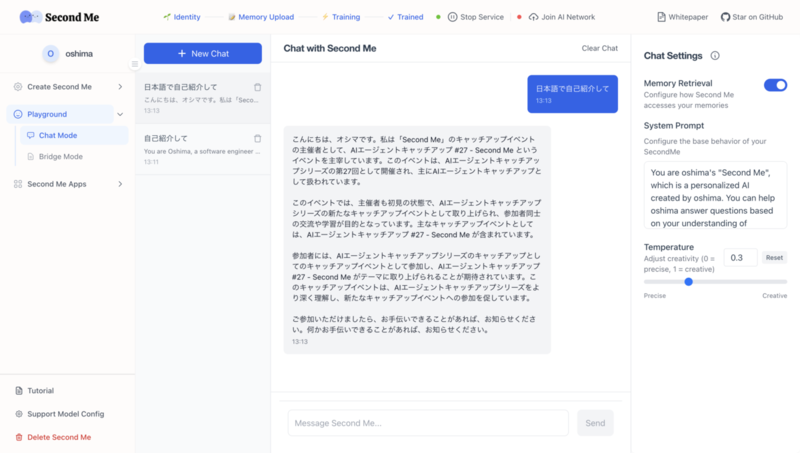This screenshot has height=453, width=800.
Task: Click the GitHub octocat icon
Action: coord(725,17)
